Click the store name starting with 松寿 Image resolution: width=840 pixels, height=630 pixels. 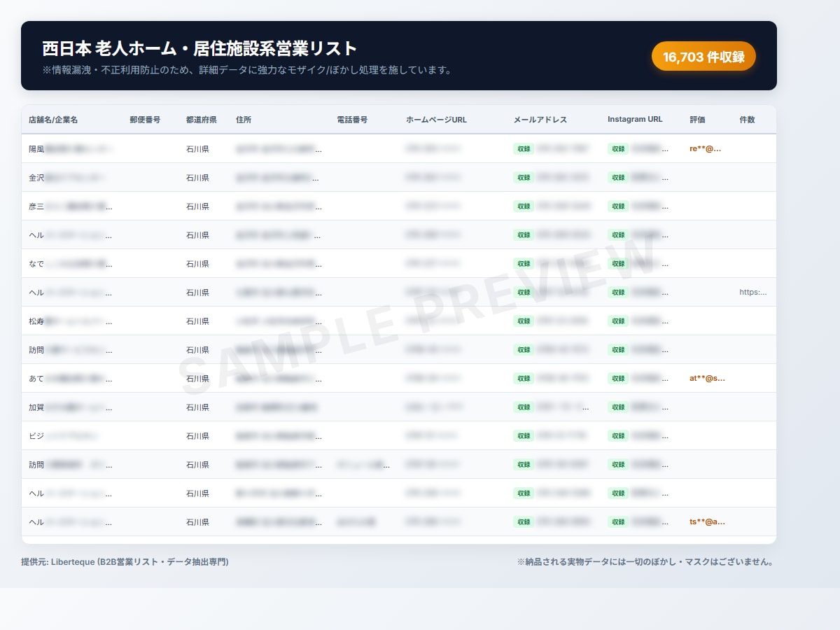tap(71, 321)
